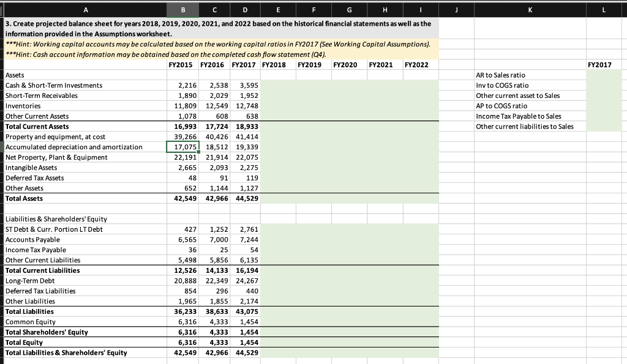Screen dimensions: 627x364
Task: Select an empty FY2019 projection cell for Total Current Assets
Action: click(x=313, y=126)
